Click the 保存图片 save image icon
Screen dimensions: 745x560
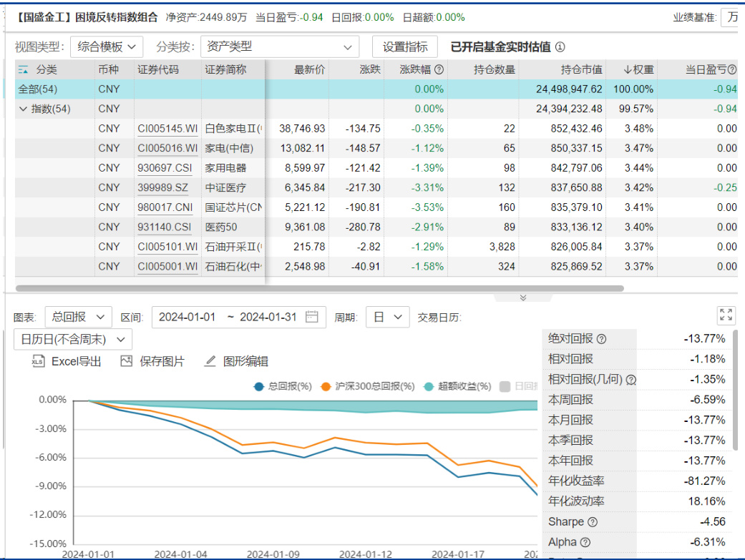(127, 362)
